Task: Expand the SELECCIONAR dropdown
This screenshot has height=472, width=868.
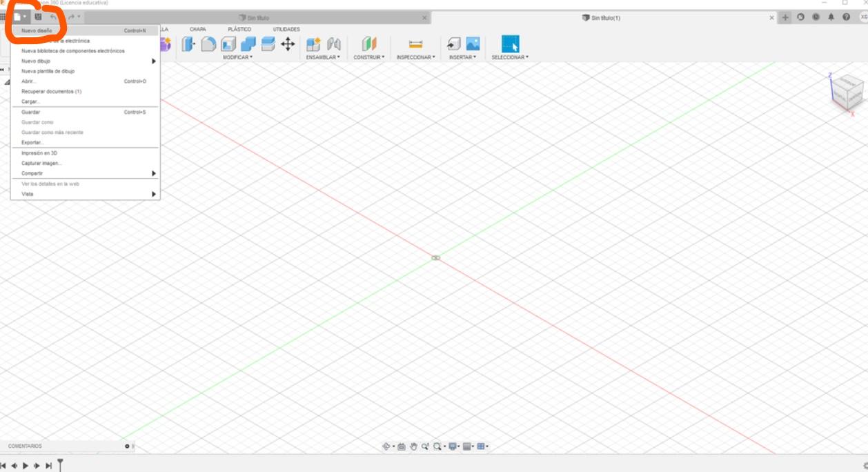Action: pyautogui.click(x=510, y=57)
